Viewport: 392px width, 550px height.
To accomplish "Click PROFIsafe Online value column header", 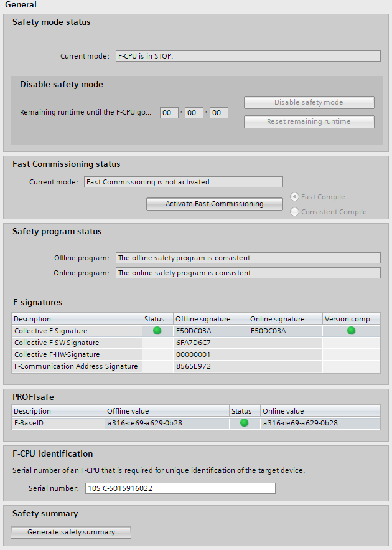I will 320,411.
